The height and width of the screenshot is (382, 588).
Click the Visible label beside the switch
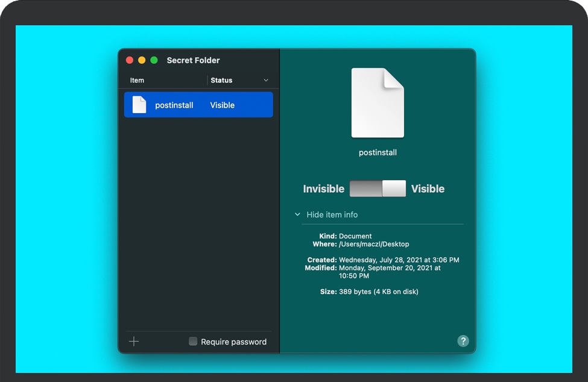click(428, 189)
